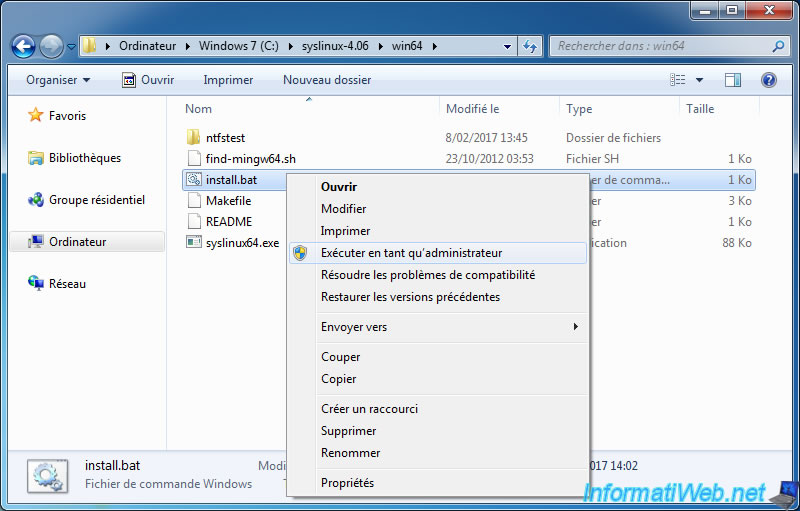
Task: Choose Supprimer in the context menu
Action: pyautogui.click(x=348, y=431)
